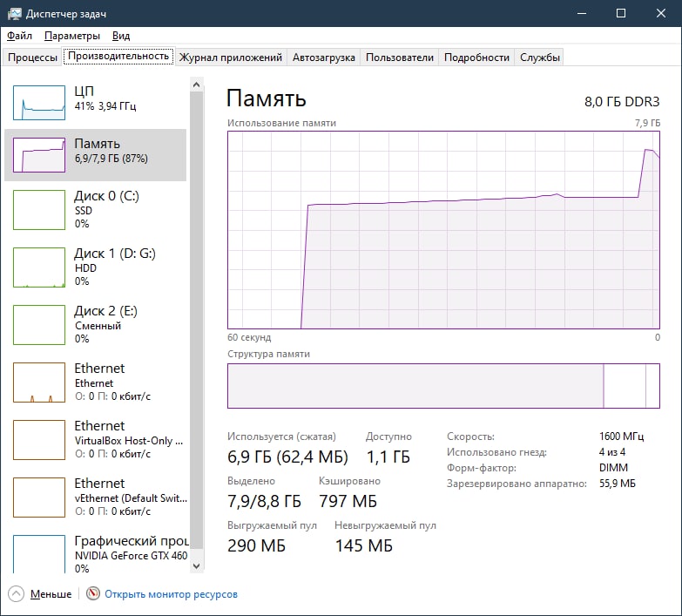Select vEthernet Default Switch graph thumbnail
682x616 pixels.
39,497
